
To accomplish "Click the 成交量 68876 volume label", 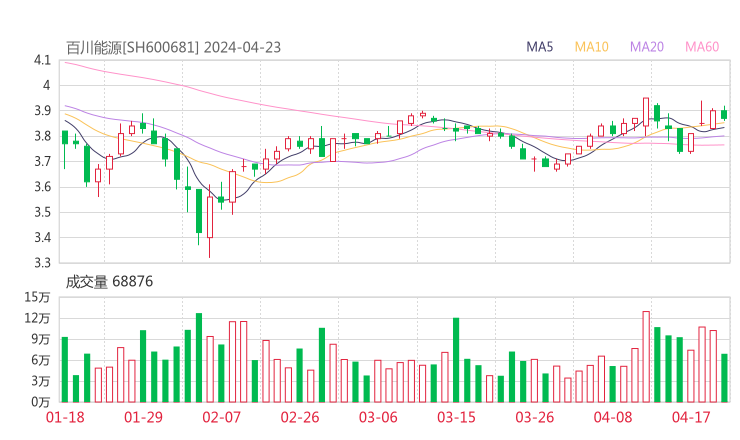I will click(x=109, y=282).
